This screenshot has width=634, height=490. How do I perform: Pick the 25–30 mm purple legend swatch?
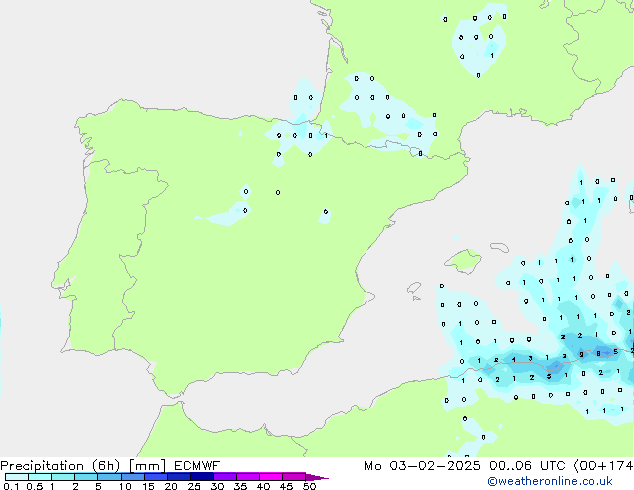203,477
